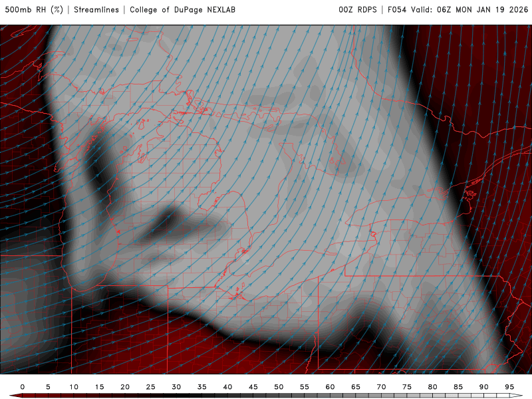Image resolution: width=532 pixels, height=399 pixels.
Task: Click the colorbar label "30"
Action: click(x=176, y=387)
